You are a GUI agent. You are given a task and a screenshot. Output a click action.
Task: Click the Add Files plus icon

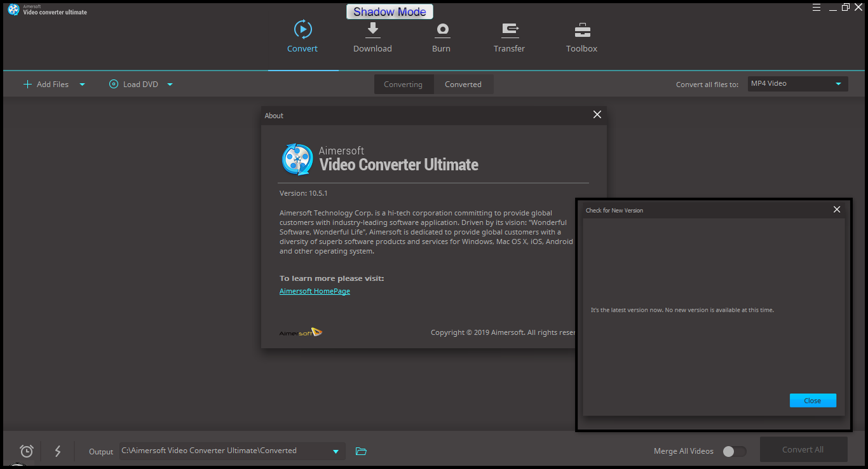[x=27, y=84]
